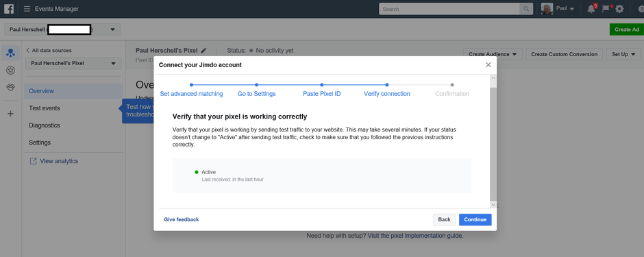The width and height of the screenshot is (644, 257).
Task: Go back to All data sources
Action: pos(49,51)
